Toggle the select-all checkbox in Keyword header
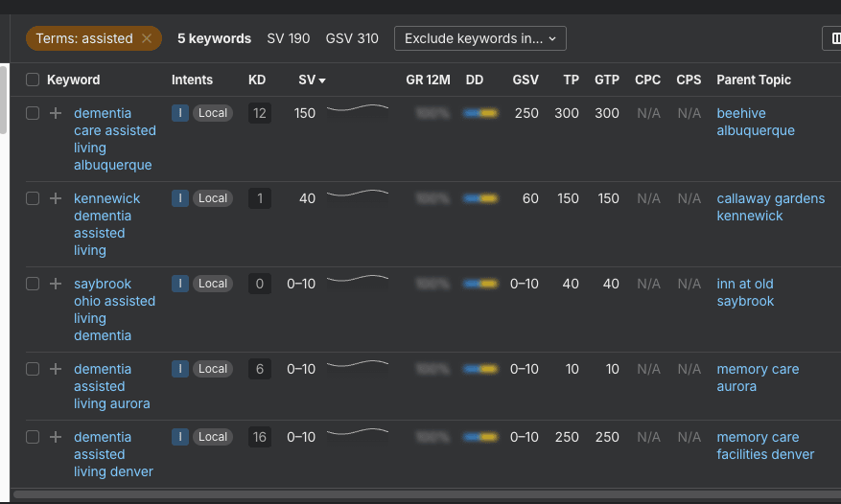This screenshot has height=504, width=841. [x=33, y=80]
